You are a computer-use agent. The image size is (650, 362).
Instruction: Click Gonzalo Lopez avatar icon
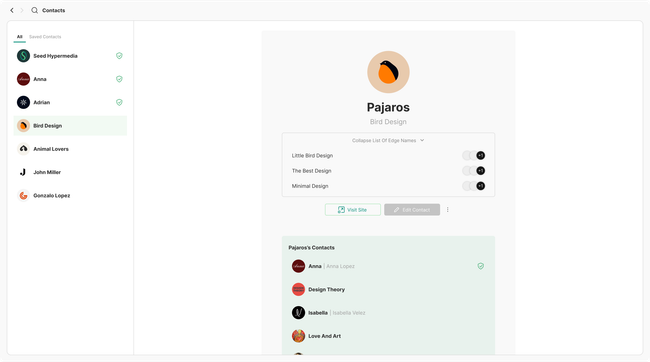pos(23,195)
